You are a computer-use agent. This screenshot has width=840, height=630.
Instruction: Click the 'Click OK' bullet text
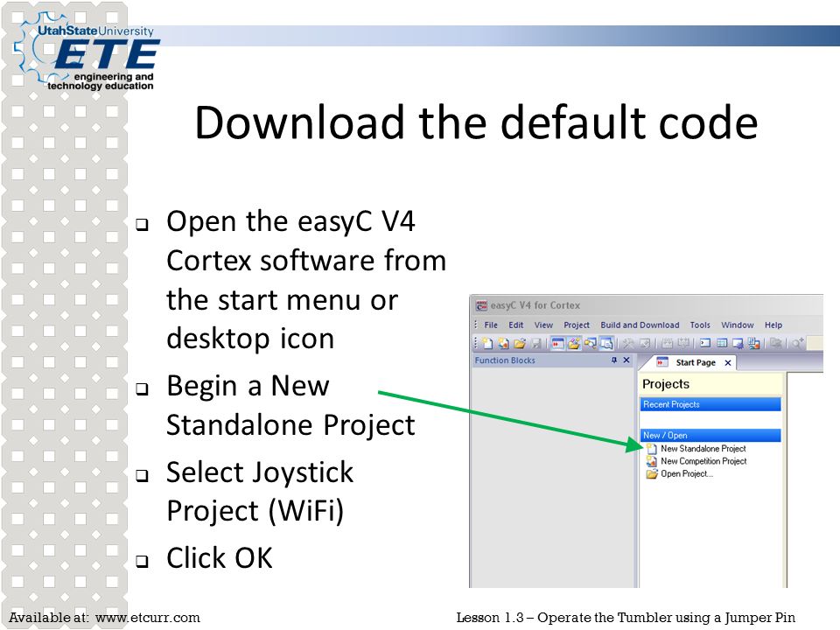(220, 558)
